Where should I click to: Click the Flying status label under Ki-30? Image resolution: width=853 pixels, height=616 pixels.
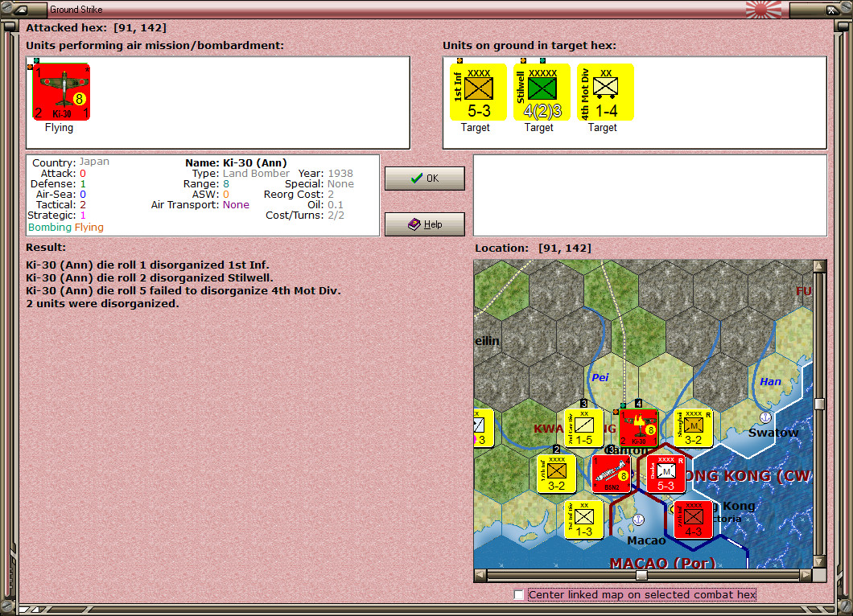click(x=59, y=127)
